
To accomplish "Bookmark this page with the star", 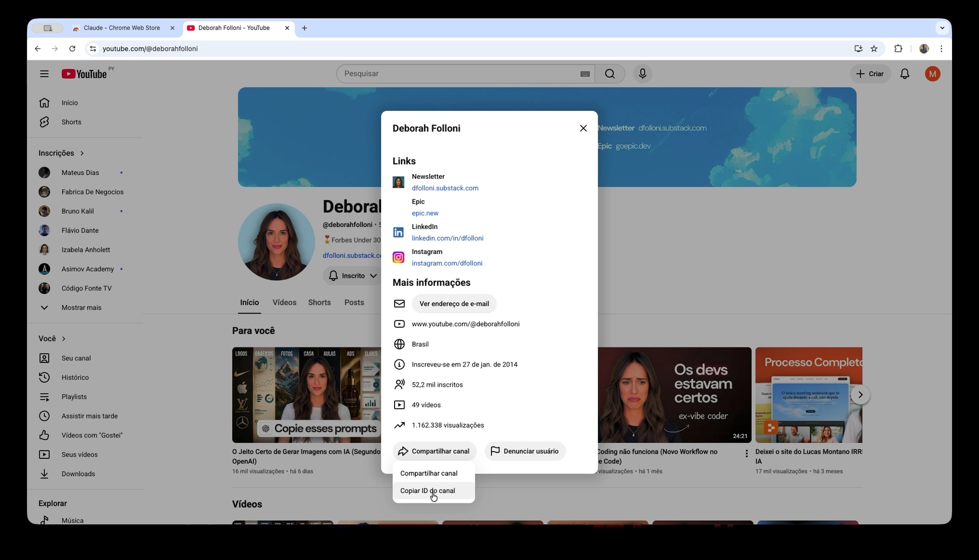I will coord(874,49).
